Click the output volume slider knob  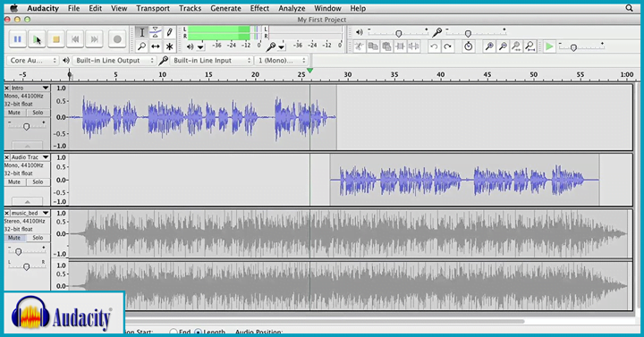coord(398,34)
